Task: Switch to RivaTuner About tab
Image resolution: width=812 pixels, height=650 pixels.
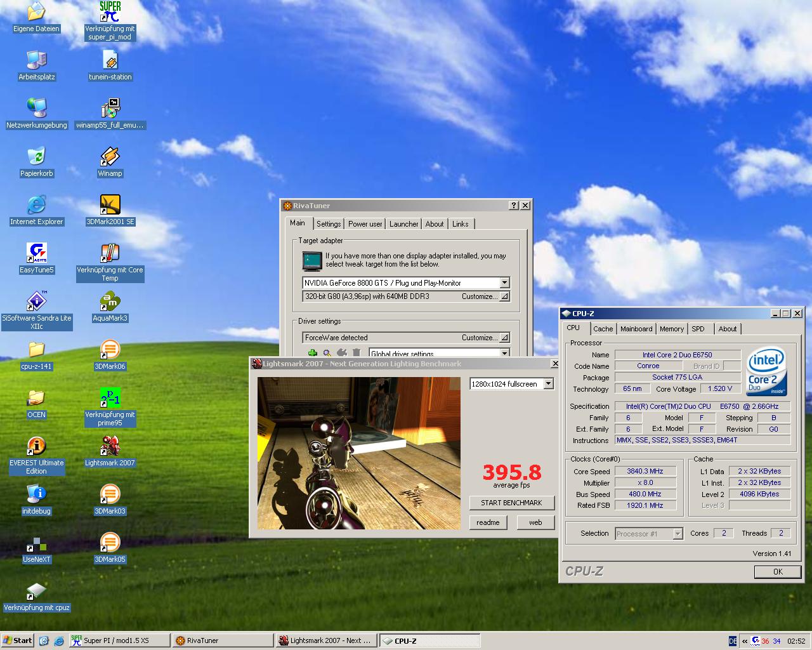Action: [435, 224]
